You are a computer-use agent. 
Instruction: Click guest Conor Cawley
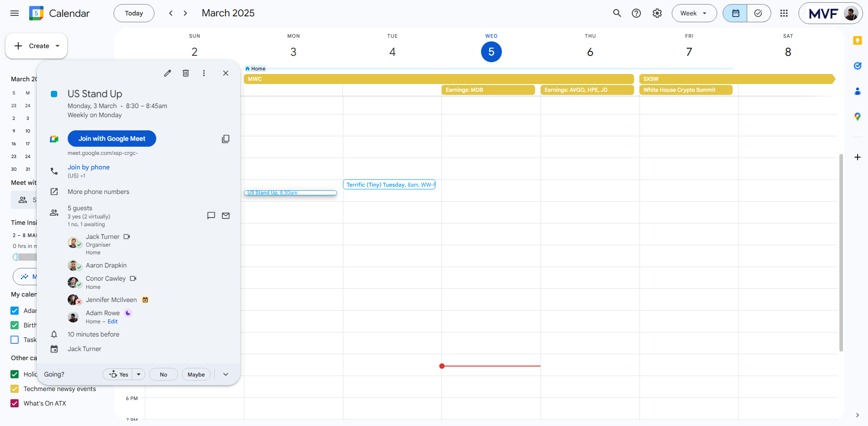click(x=106, y=278)
